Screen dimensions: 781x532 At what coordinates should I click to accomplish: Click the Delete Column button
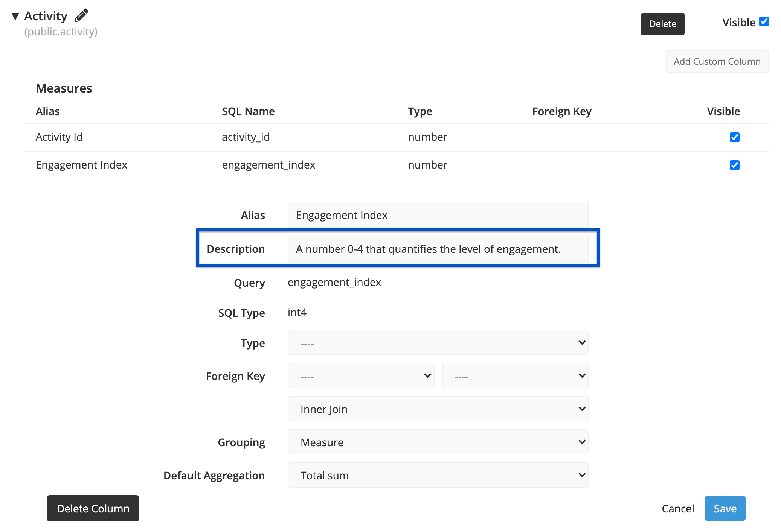click(x=93, y=508)
